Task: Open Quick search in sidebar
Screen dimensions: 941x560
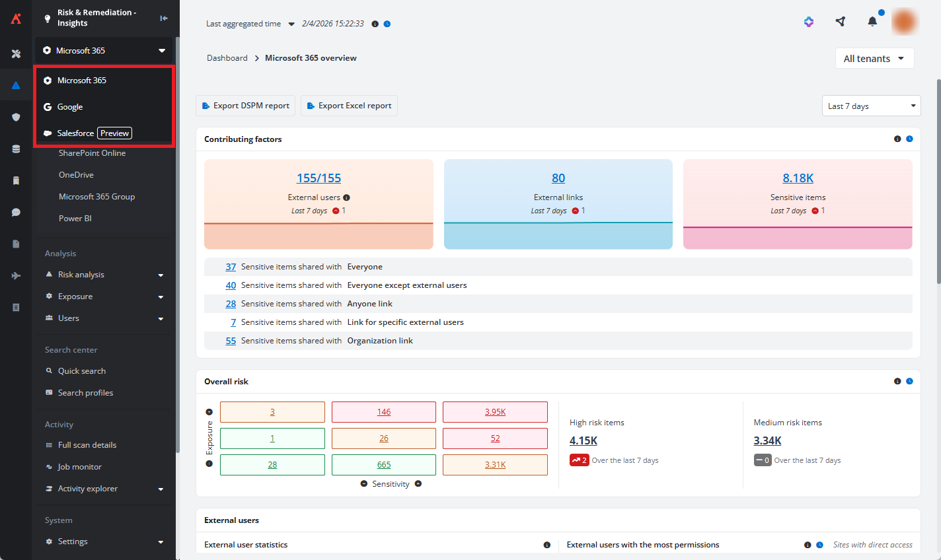Action: click(x=81, y=371)
